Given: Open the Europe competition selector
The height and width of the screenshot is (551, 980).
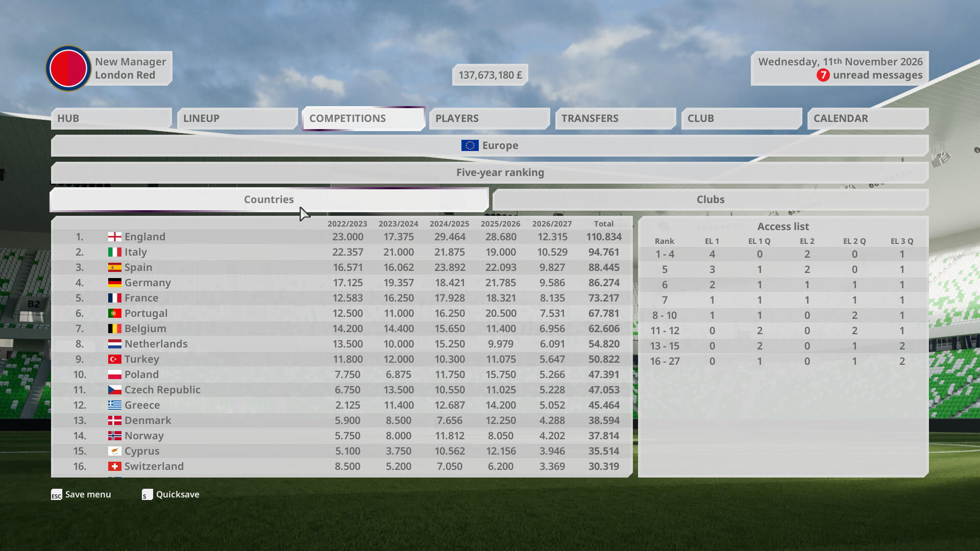Looking at the screenshot, I should pos(490,145).
